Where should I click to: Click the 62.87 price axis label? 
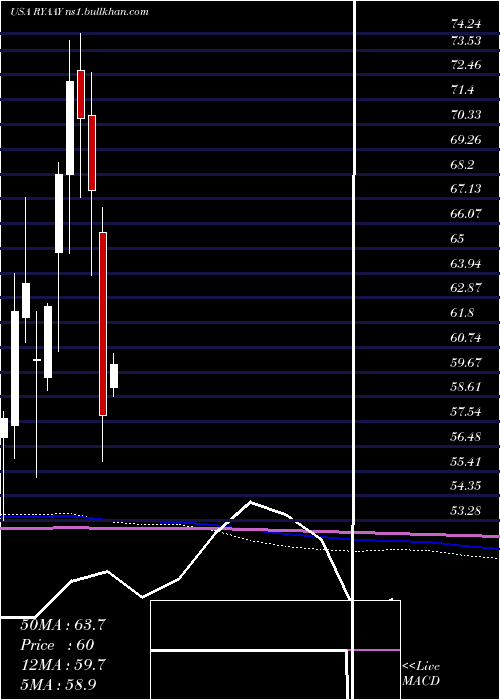tap(467, 288)
